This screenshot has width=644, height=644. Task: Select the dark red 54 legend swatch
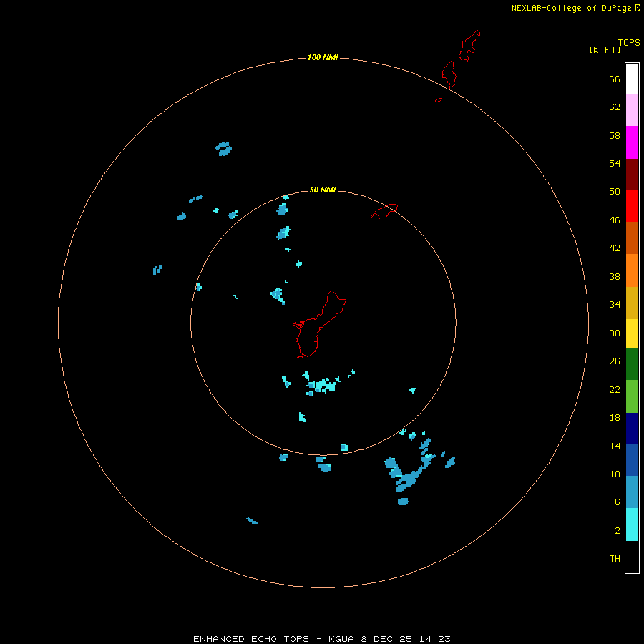tap(632, 175)
